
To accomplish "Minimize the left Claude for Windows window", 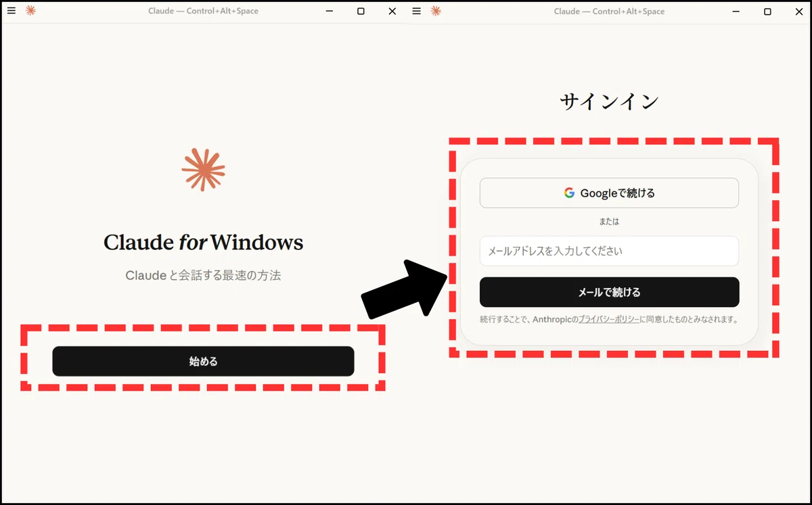I will (x=330, y=11).
